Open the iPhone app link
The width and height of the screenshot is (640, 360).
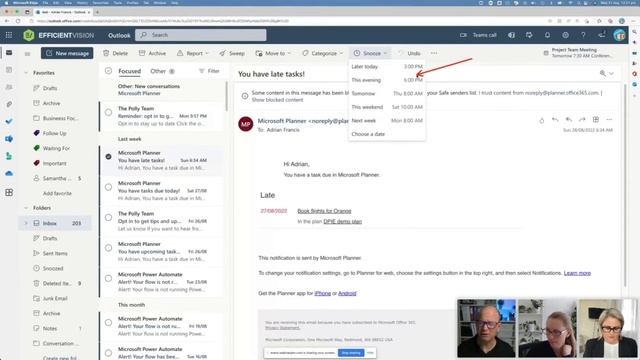pos(322,293)
